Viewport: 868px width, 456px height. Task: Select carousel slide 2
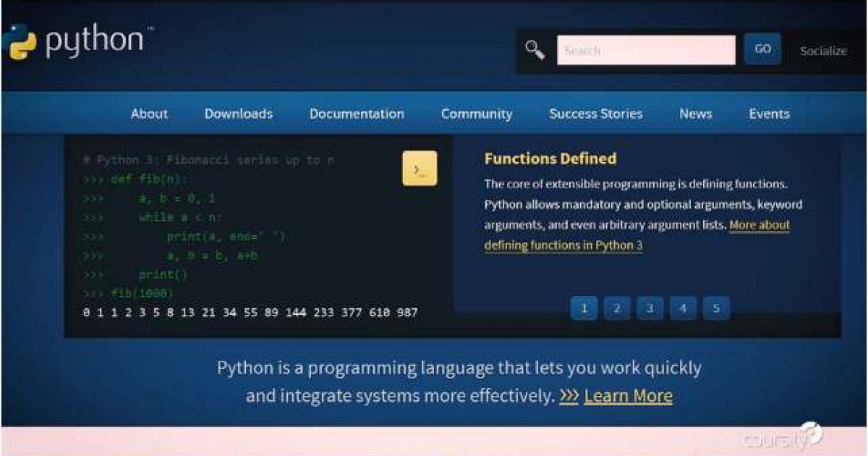[616, 308]
